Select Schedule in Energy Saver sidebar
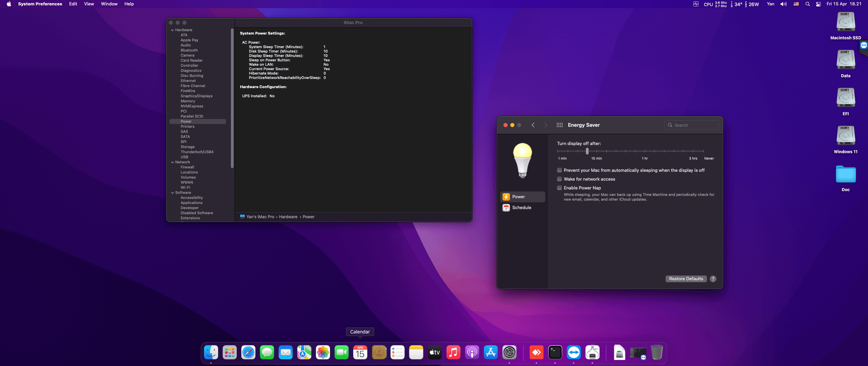The width and height of the screenshot is (868, 366). tap(522, 208)
